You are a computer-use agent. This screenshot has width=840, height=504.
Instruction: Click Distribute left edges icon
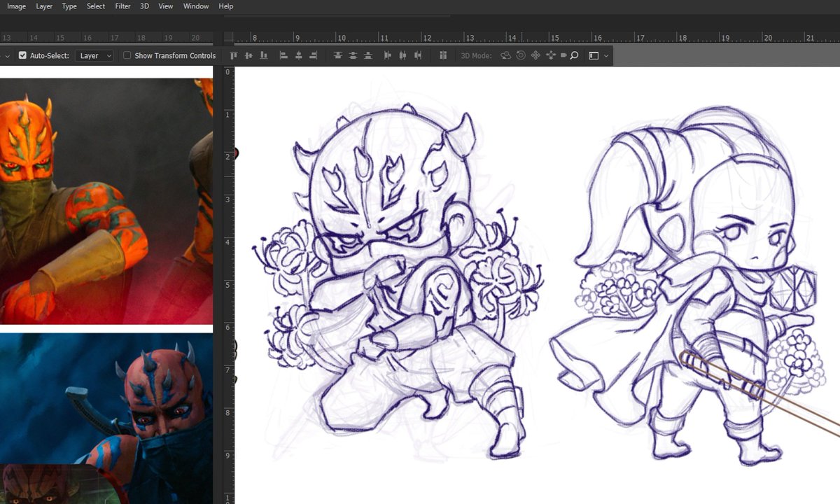(x=388, y=55)
